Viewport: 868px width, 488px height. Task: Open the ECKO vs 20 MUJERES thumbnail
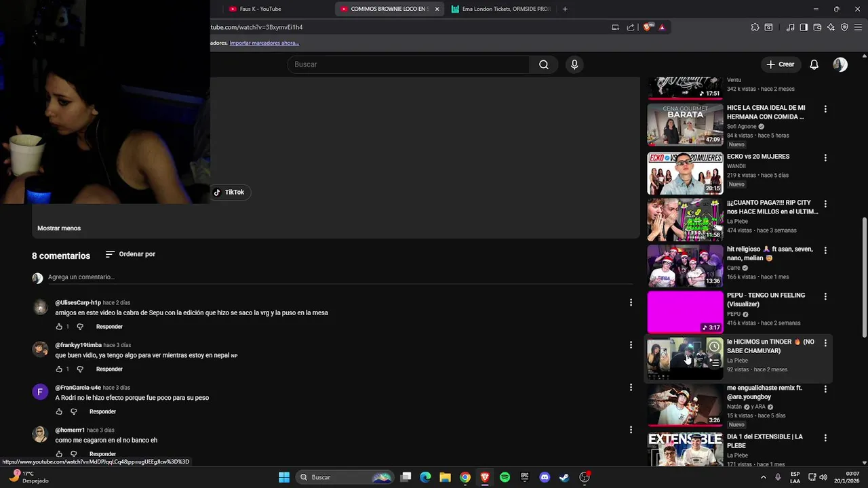[685, 174]
